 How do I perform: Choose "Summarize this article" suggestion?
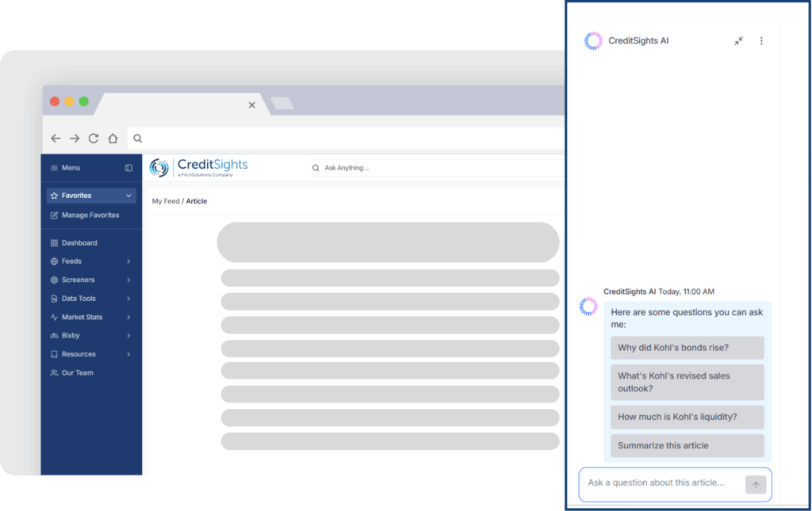(x=688, y=445)
